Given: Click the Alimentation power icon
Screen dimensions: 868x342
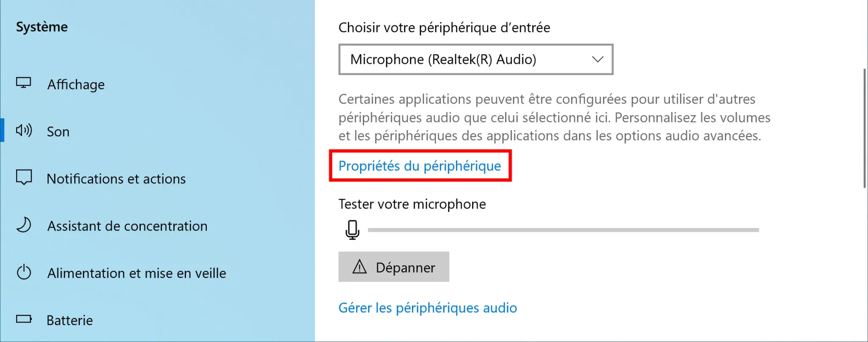Looking at the screenshot, I should click(24, 273).
